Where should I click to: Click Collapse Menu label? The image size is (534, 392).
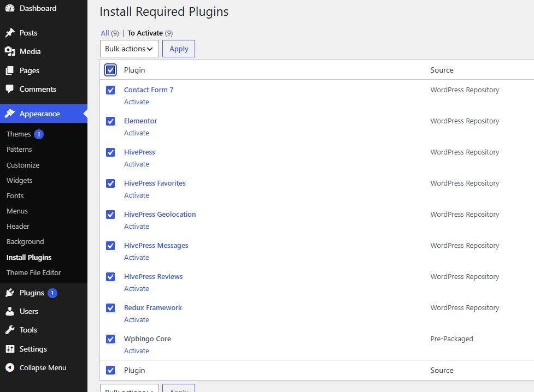43,367
